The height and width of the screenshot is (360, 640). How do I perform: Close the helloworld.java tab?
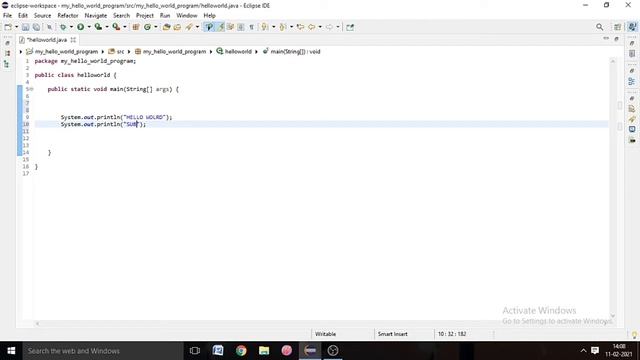[73, 40]
